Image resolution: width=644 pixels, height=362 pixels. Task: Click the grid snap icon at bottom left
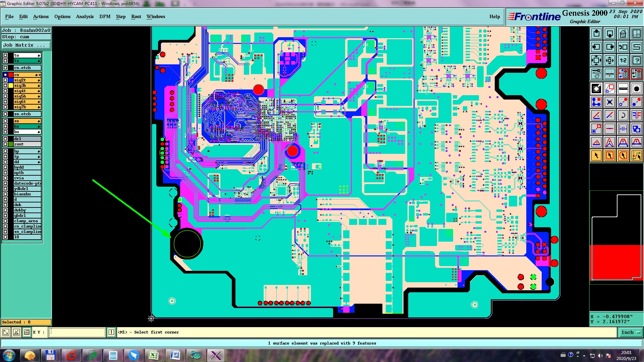point(27,332)
